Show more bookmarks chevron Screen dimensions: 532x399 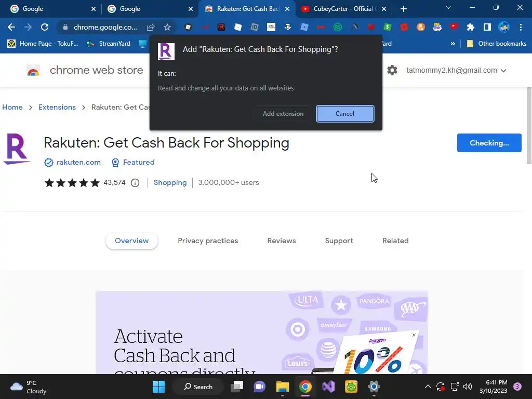[453, 44]
